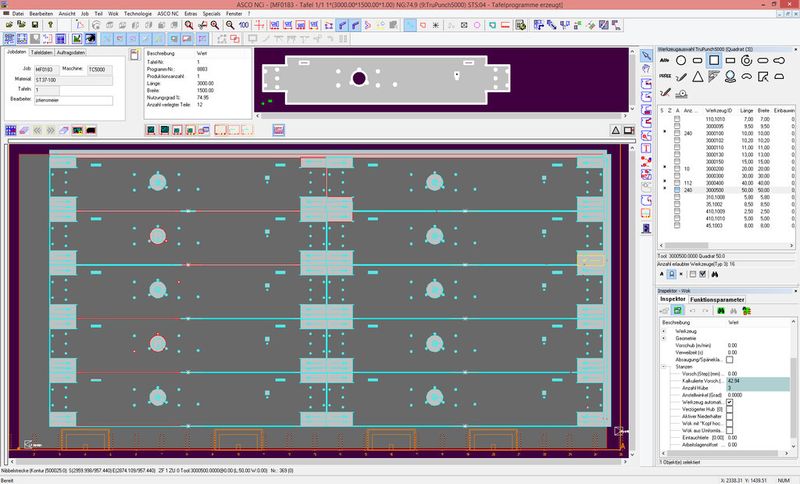Open the Specials menu

pyautogui.click(x=211, y=14)
